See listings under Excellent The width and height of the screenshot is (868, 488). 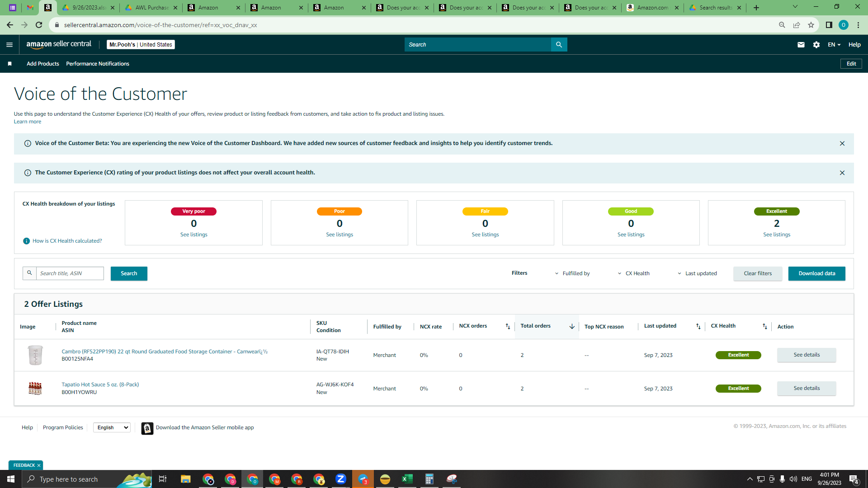tap(777, 235)
